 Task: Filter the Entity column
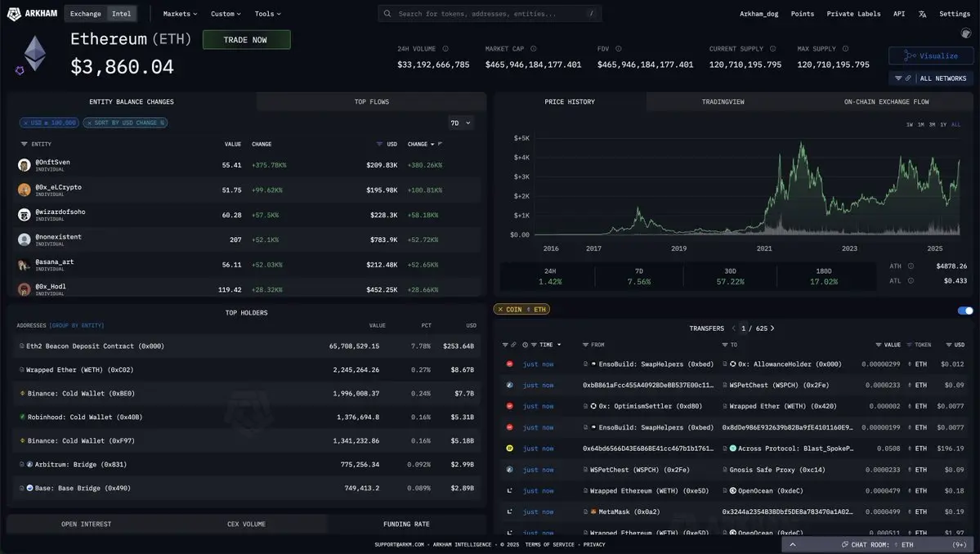coord(24,145)
